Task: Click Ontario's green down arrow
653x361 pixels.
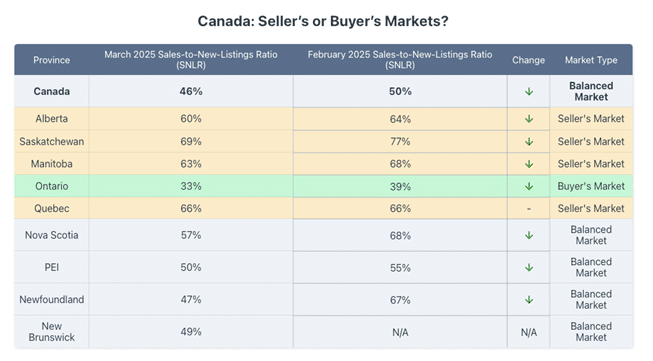Action: tap(529, 186)
